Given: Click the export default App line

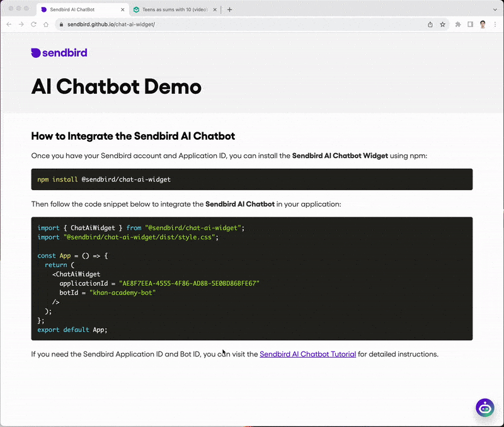Looking at the screenshot, I should [72, 329].
